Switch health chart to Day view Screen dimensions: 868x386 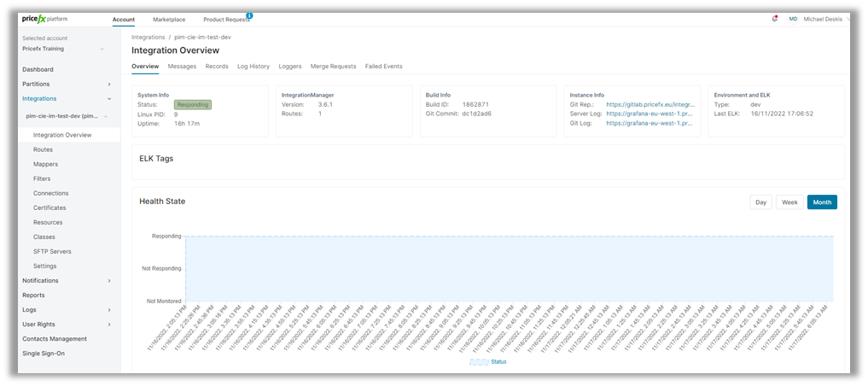click(760, 202)
